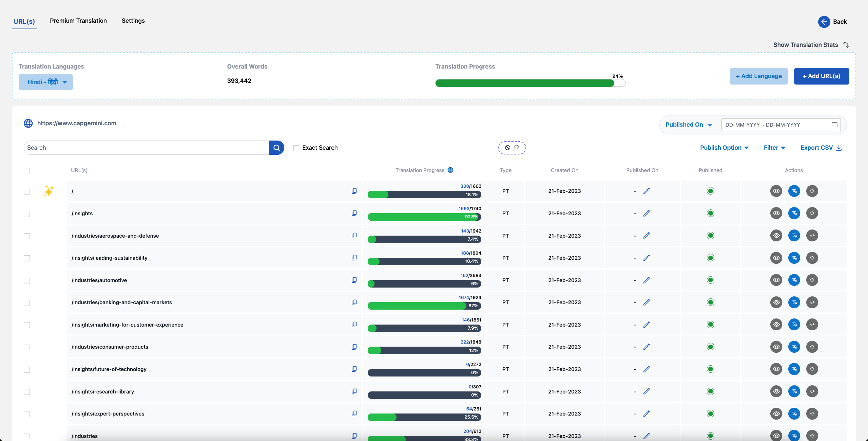The image size is (868, 441).
Task: Click the trash delete icon near search
Action: pos(517,148)
